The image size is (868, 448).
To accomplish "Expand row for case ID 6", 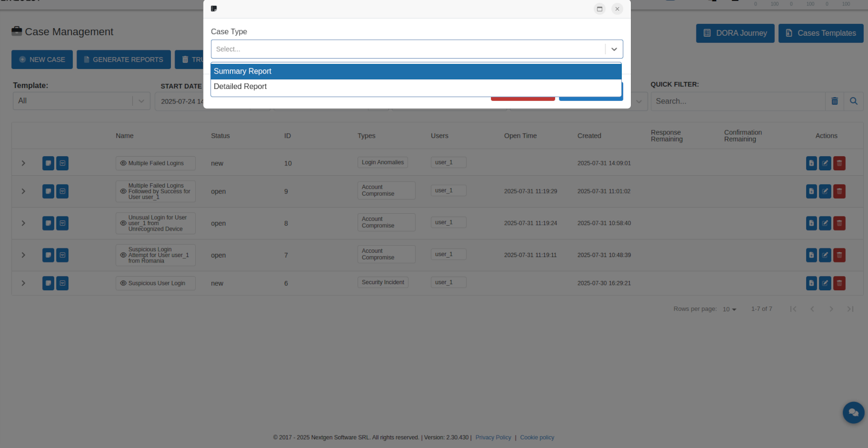I will click(x=23, y=283).
